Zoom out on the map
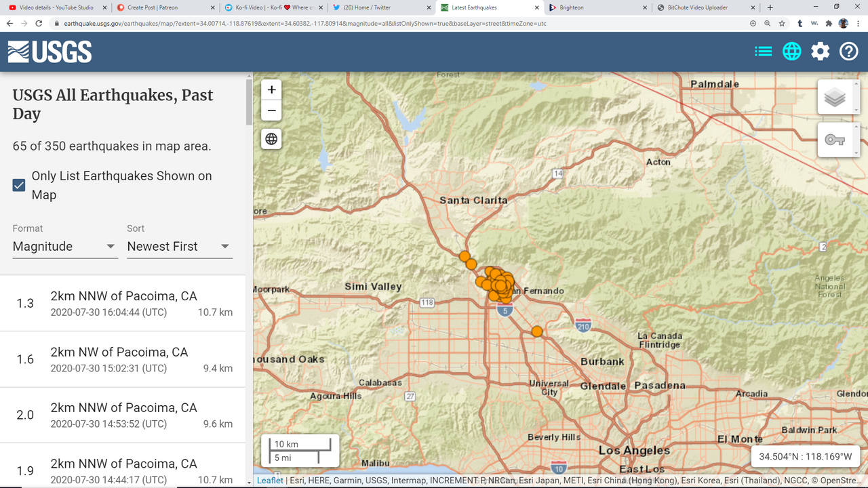 (271, 110)
